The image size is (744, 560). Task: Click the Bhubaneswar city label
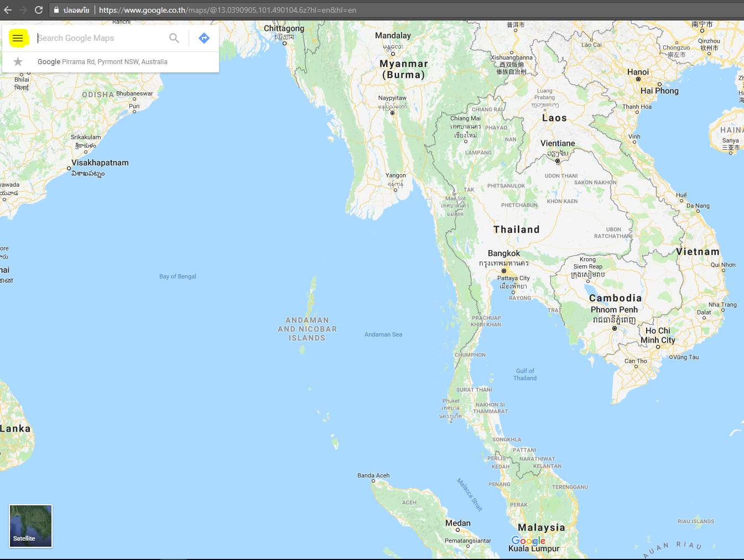pyautogui.click(x=134, y=93)
